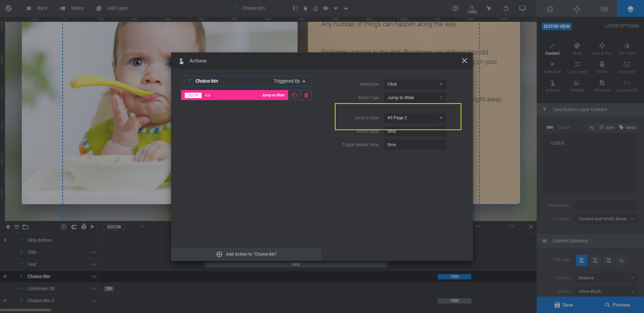Select the Content pencil icon
Image resolution: width=644 pixels, height=313 pixels.
552,49
